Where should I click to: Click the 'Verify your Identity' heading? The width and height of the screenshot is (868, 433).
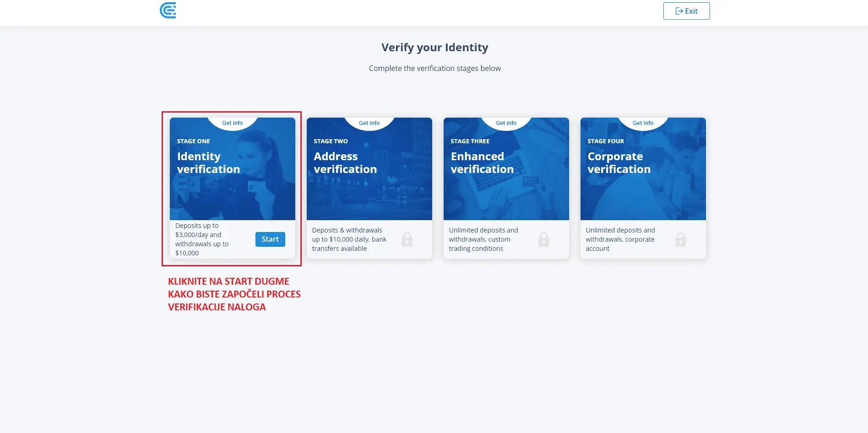pyautogui.click(x=435, y=48)
